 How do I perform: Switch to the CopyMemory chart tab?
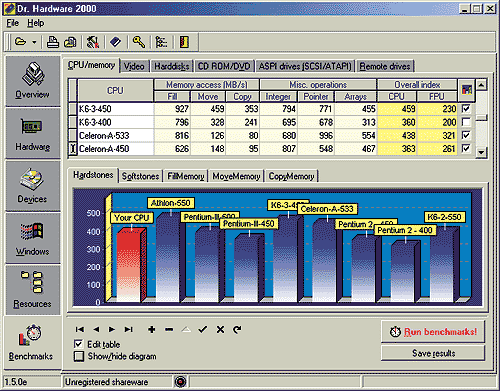tap(291, 176)
